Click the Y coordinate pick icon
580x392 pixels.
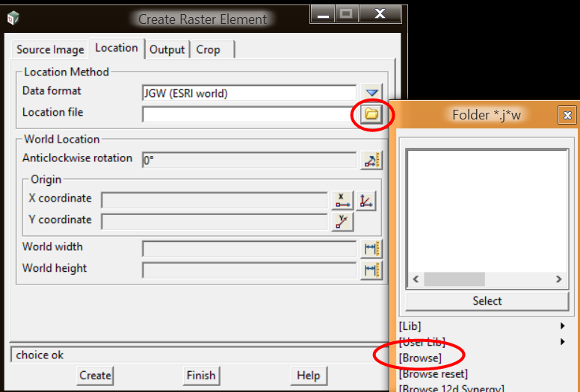[x=342, y=222]
